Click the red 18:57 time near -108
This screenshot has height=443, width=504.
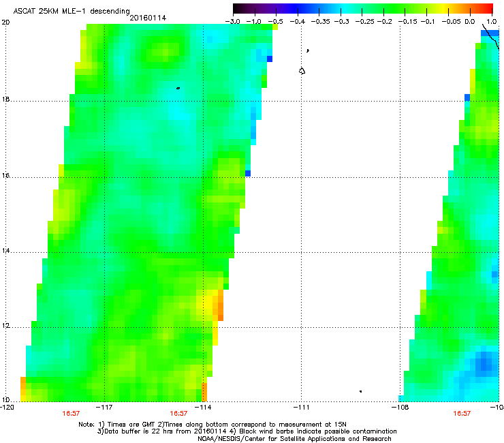coord(462,414)
